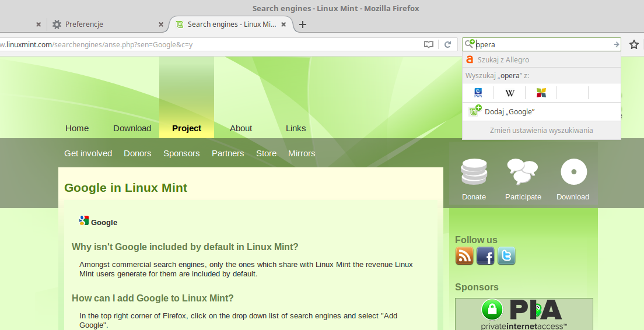Click the search magnifier engine icon
Image resolution: width=644 pixels, height=330 pixels.
(x=470, y=44)
